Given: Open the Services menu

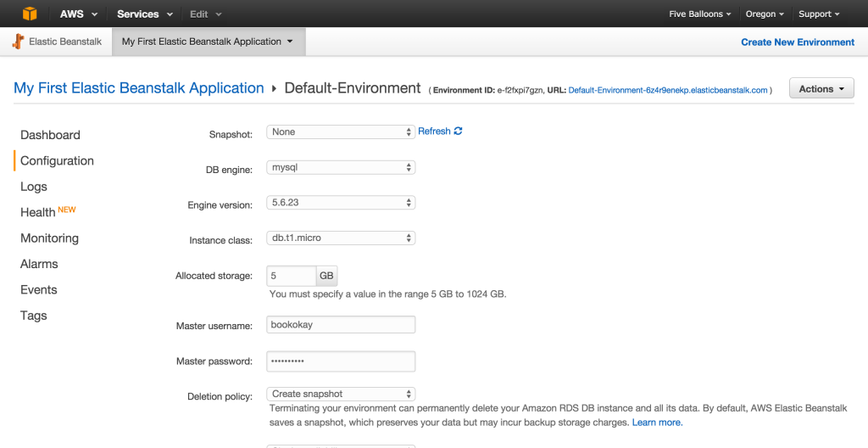Looking at the screenshot, I should [144, 14].
